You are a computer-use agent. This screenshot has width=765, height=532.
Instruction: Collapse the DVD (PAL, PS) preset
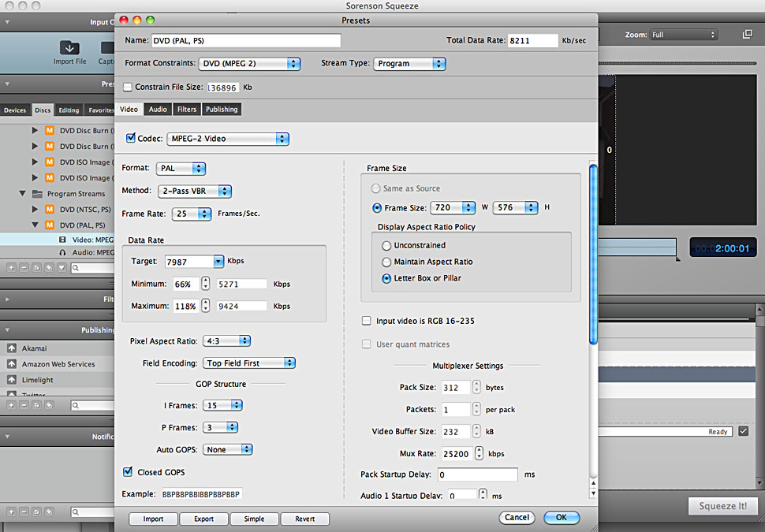(35, 225)
